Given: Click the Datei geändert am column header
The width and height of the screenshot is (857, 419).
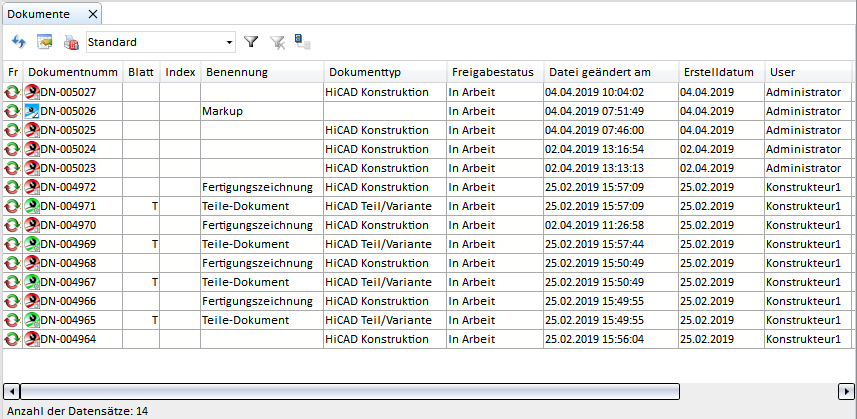Looking at the screenshot, I should [x=611, y=72].
